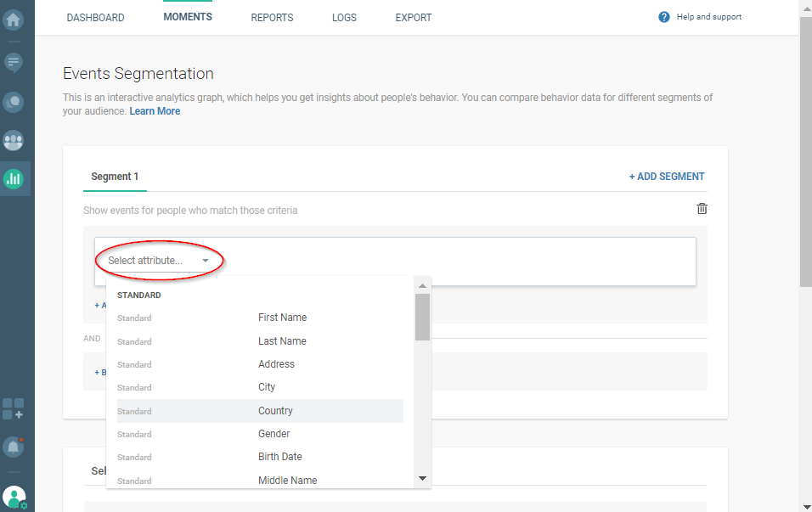Image resolution: width=812 pixels, height=512 pixels.
Task: Open the Help and support question-mark icon
Action: (664, 16)
